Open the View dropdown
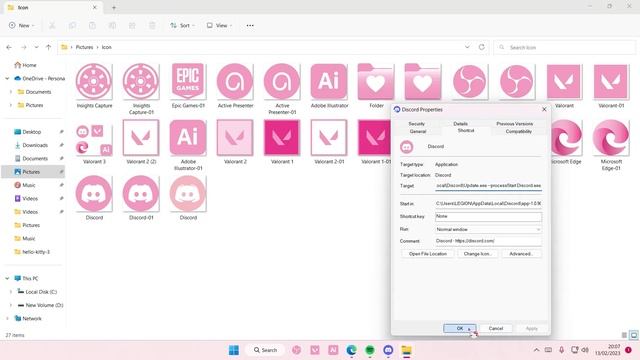The height and width of the screenshot is (360, 640). [x=219, y=25]
